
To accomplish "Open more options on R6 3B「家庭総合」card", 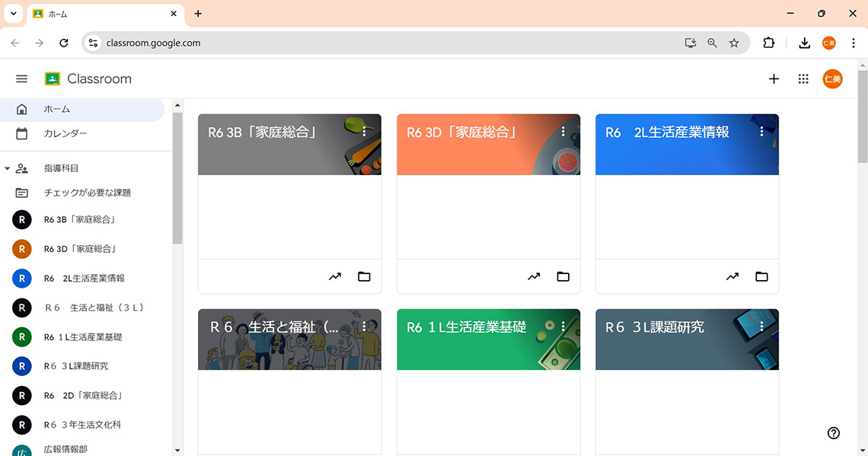I will coord(364,132).
